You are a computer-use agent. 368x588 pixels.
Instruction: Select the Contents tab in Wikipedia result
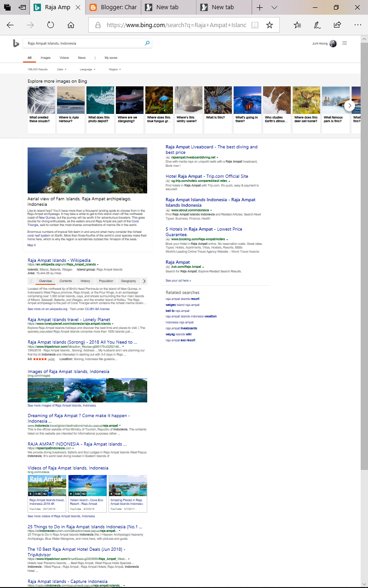[x=66, y=281]
